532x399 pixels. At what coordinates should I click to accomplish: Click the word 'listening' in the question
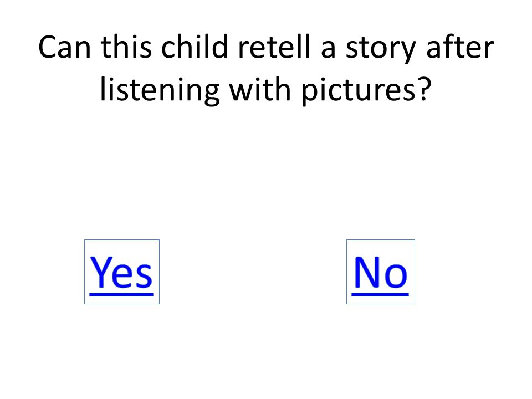pos(160,90)
